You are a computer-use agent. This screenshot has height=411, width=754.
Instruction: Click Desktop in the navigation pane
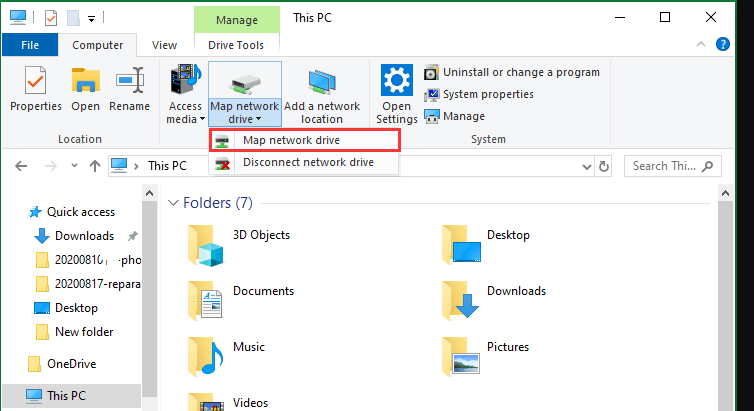(66, 308)
